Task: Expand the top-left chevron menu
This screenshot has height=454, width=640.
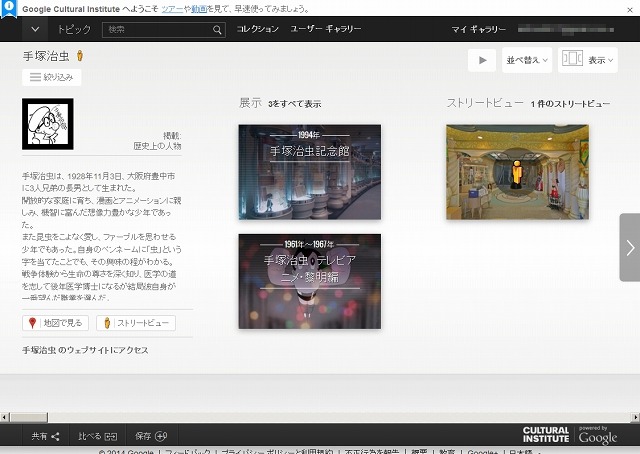Action: 35,29
